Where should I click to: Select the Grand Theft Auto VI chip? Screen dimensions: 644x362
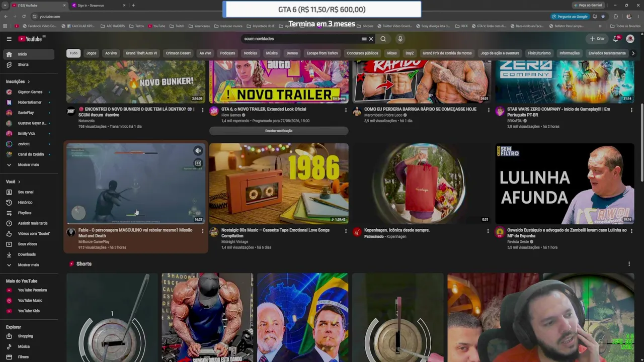141,53
